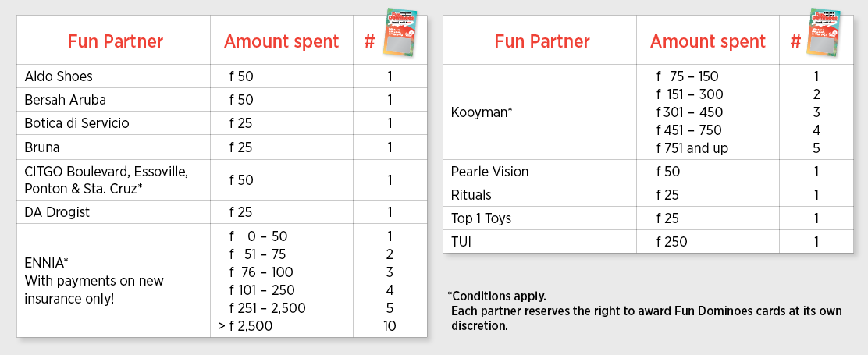This screenshot has width=868, height=355.
Task: Click the Conditions apply footnote text
Action: (497, 296)
